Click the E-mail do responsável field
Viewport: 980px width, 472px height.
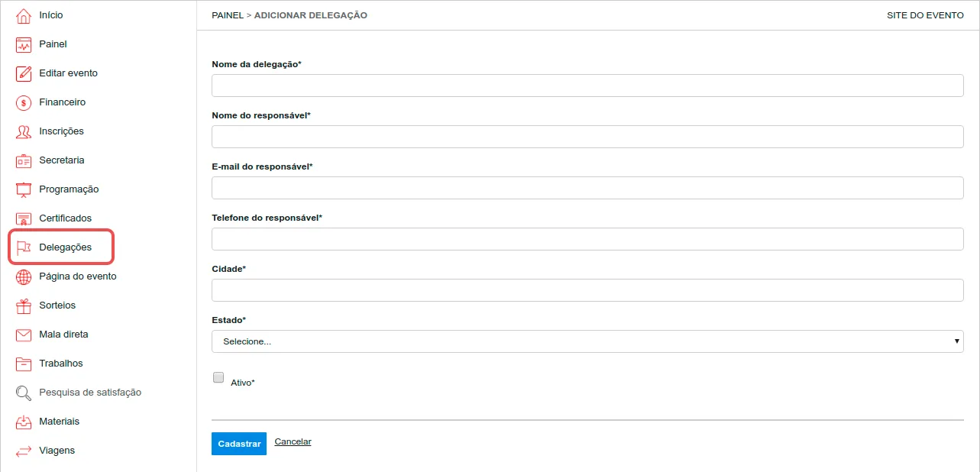tap(587, 188)
